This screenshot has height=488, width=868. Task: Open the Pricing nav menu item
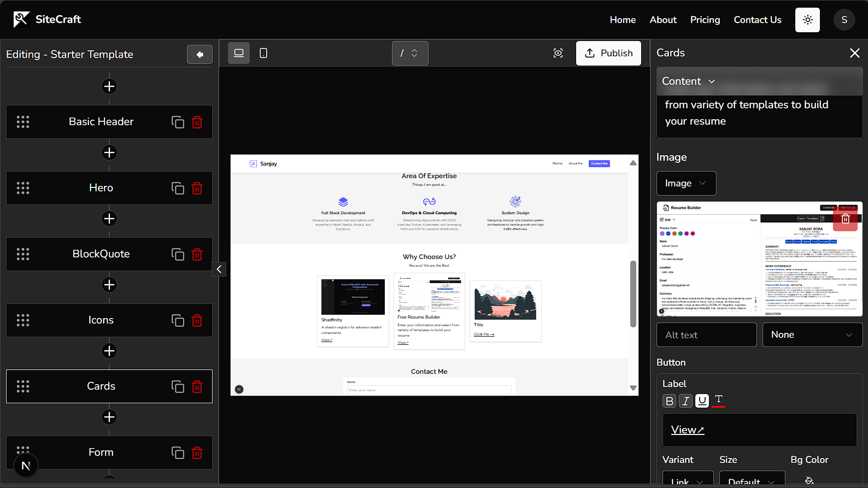pyautogui.click(x=705, y=20)
